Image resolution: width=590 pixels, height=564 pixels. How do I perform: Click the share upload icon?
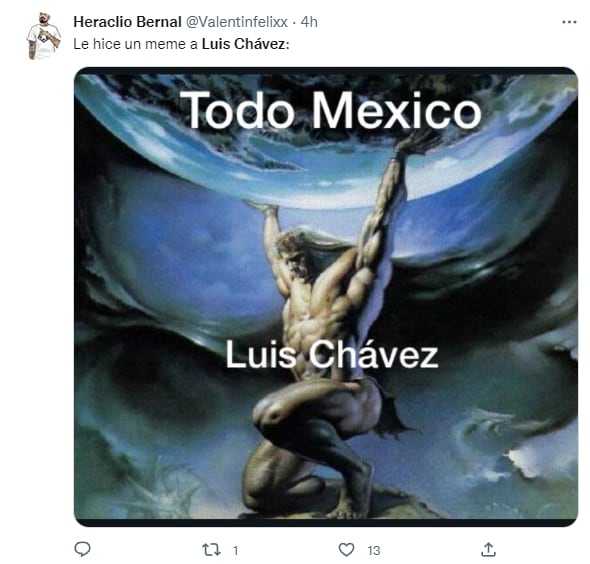coord(488,550)
